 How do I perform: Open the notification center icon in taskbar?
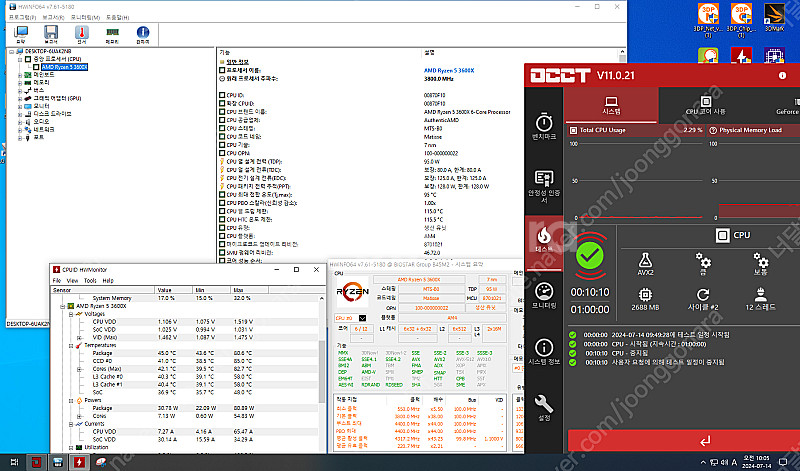pyautogui.click(x=783, y=462)
